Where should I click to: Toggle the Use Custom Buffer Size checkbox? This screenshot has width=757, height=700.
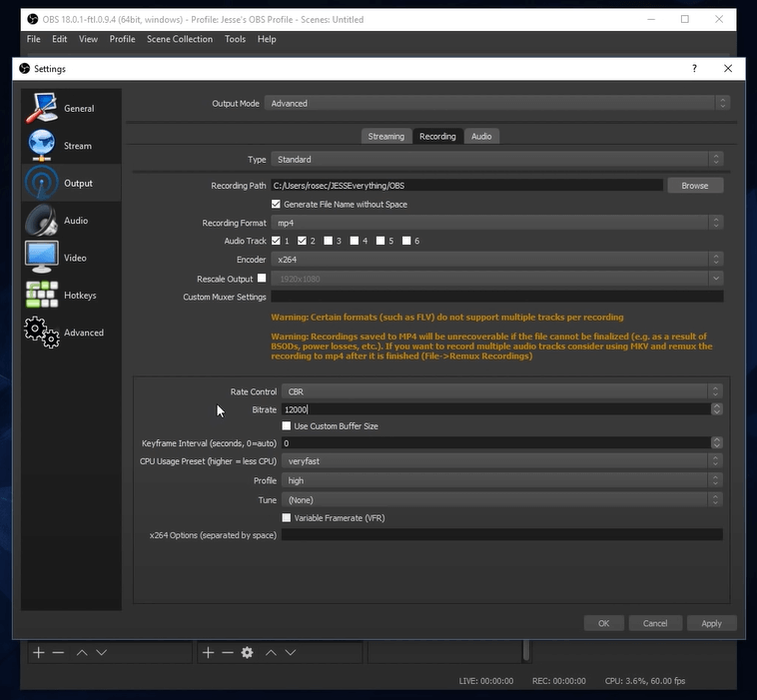(287, 426)
